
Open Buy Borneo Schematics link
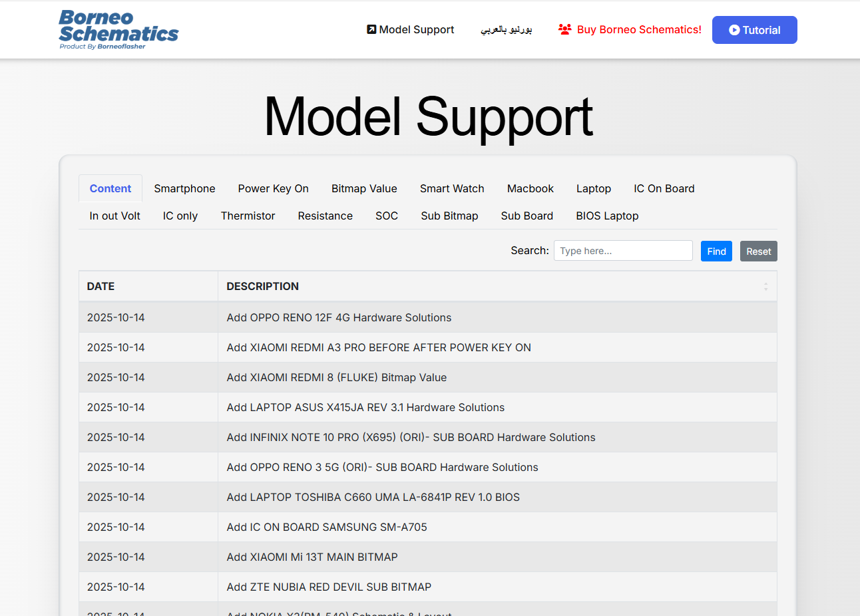pos(638,29)
